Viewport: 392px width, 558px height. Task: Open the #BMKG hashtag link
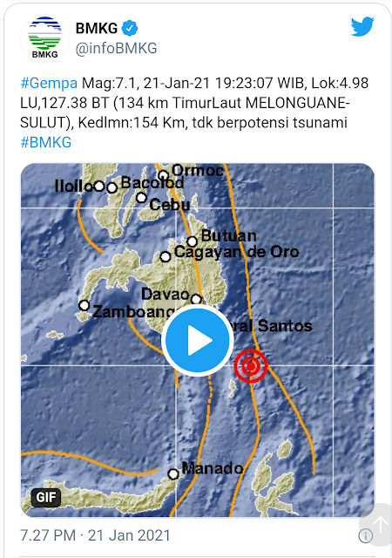pyautogui.click(x=46, y=142)
